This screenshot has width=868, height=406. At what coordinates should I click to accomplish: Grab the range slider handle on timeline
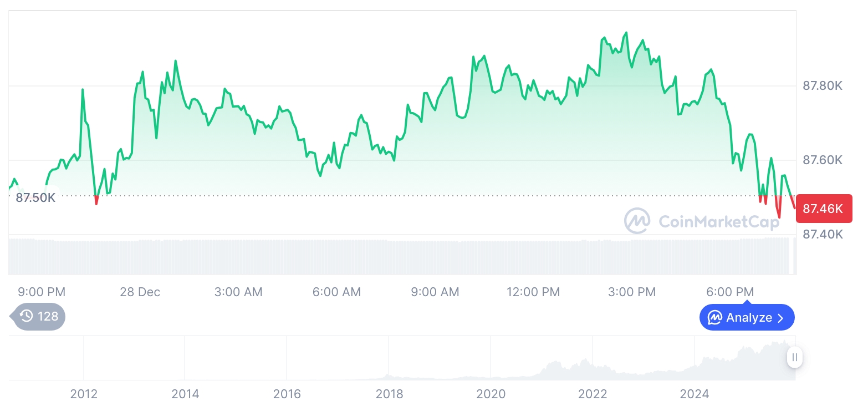(x=794, y=357)
